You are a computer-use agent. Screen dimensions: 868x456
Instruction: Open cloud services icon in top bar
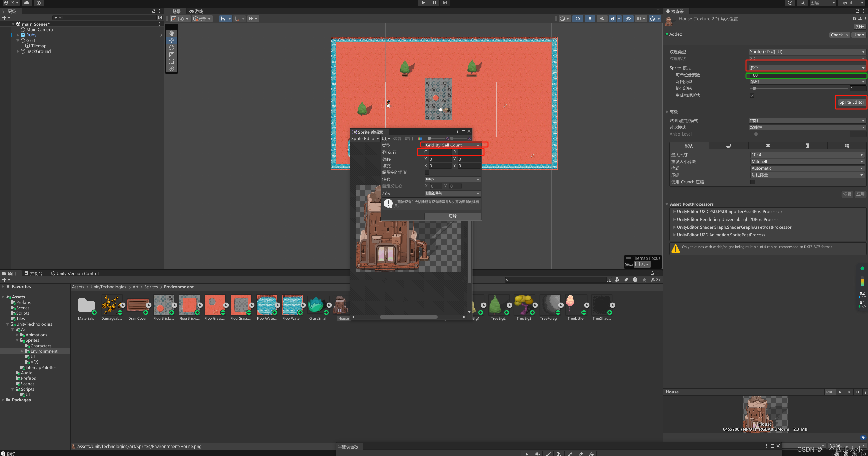[27, 3]
